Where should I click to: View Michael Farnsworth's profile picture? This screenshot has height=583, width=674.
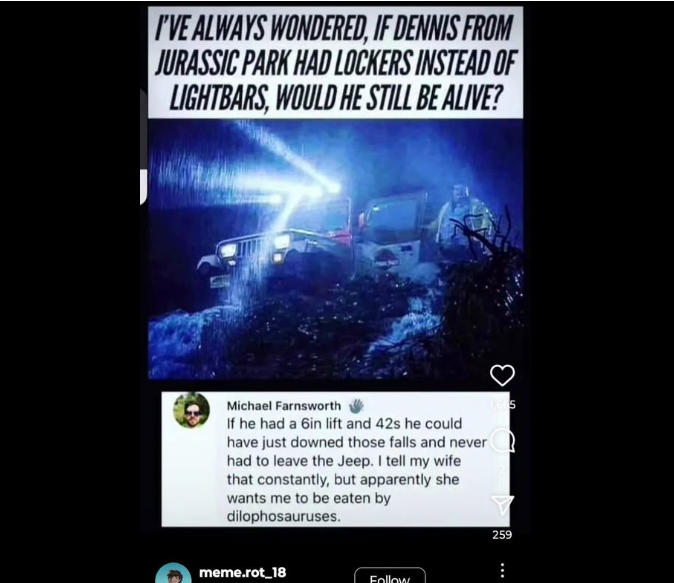(x=191, y=410)
